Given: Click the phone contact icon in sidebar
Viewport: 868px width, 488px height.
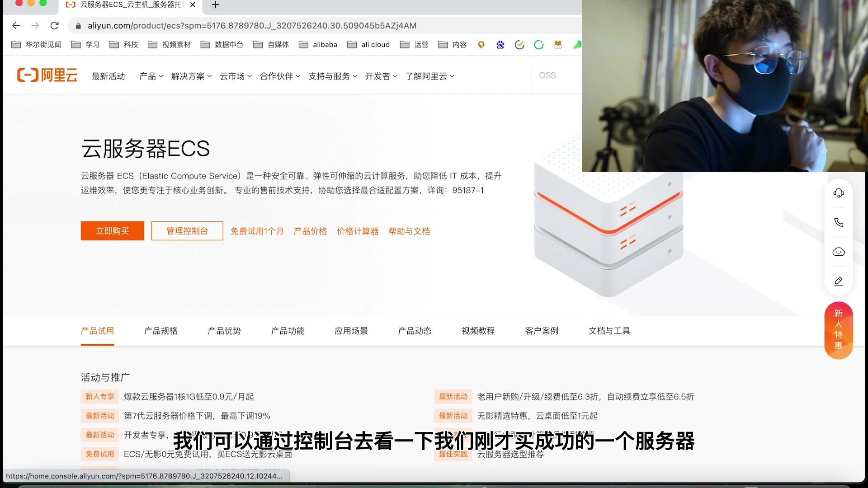Looking at the screenshot, I should pos(839,222).
